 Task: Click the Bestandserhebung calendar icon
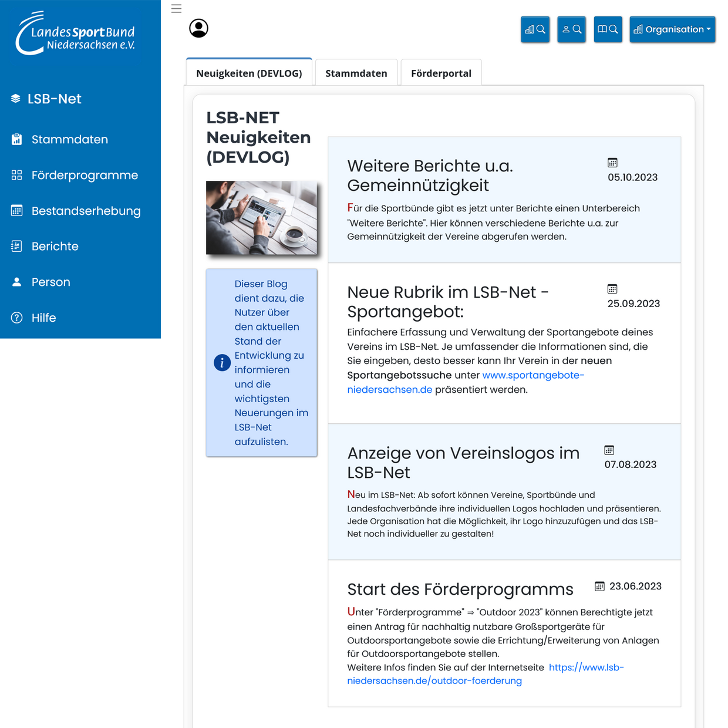[17, 211]
